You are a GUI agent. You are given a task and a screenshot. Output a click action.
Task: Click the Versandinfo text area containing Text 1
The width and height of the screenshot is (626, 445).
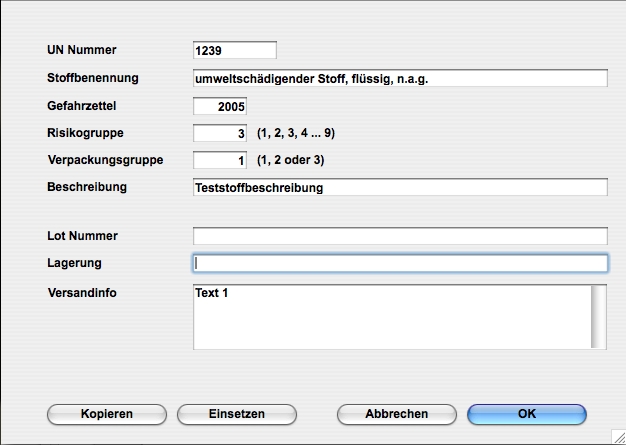[x=390, y=317]
